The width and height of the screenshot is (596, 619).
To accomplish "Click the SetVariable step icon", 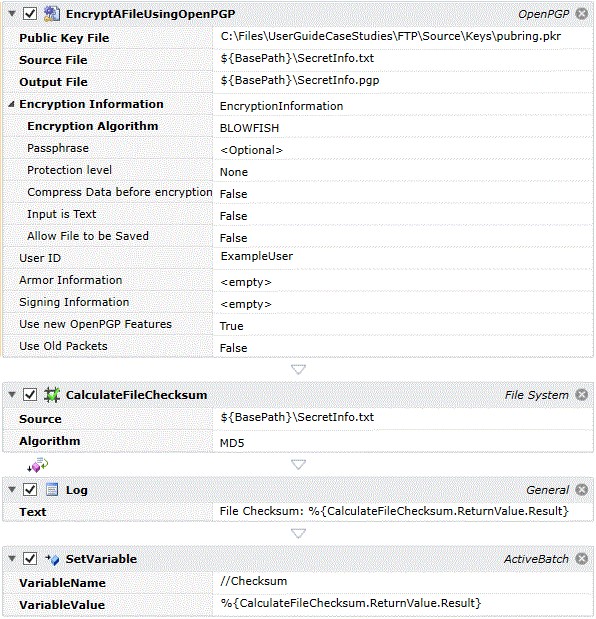I will 52,559.
